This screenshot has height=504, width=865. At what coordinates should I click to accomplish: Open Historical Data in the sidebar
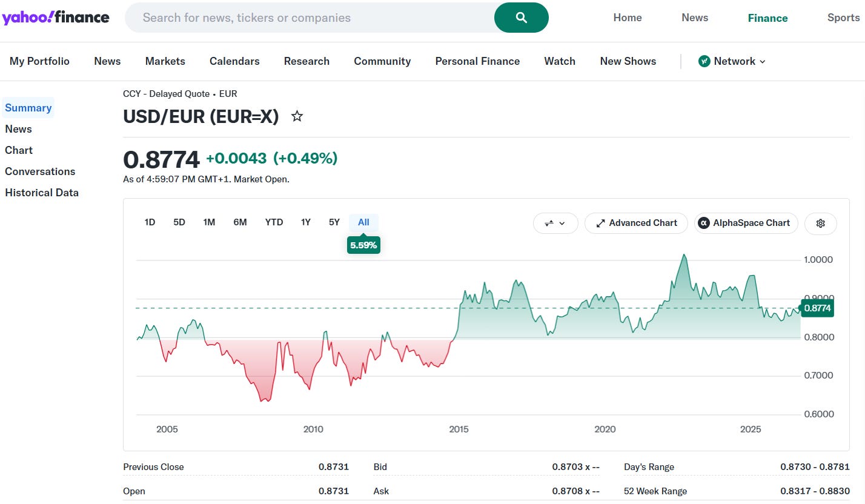(x=42, y=193)
